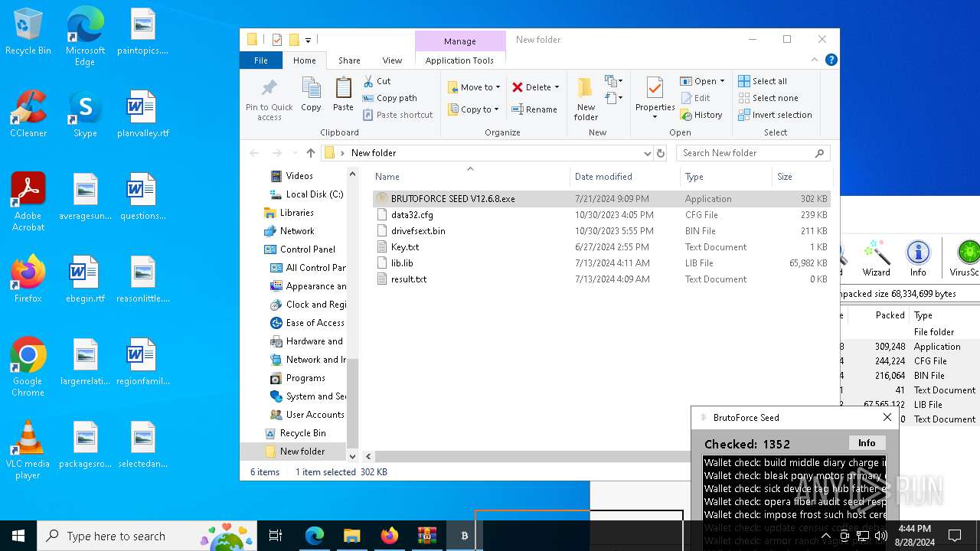Screen dimensions: 980x551
Task: Open the Copy to dropdown
Action: (x=473, y=109)
